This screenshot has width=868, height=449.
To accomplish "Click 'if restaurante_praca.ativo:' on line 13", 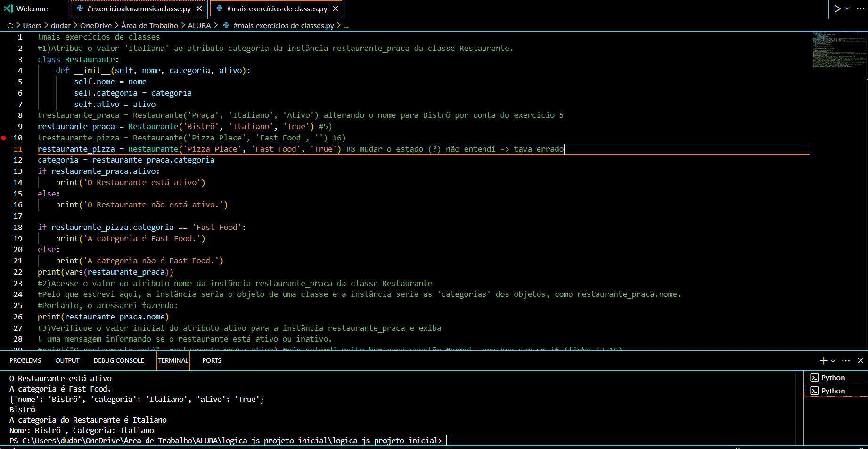I will (99, 171).
